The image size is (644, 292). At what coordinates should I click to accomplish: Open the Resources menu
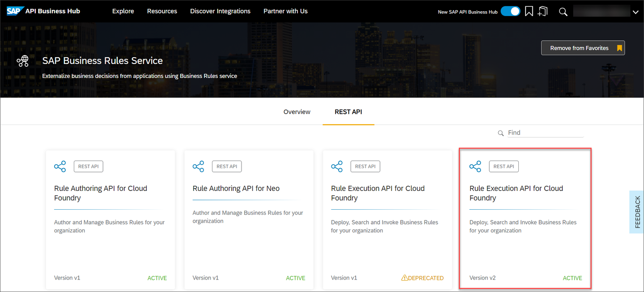tap(162, 11)
